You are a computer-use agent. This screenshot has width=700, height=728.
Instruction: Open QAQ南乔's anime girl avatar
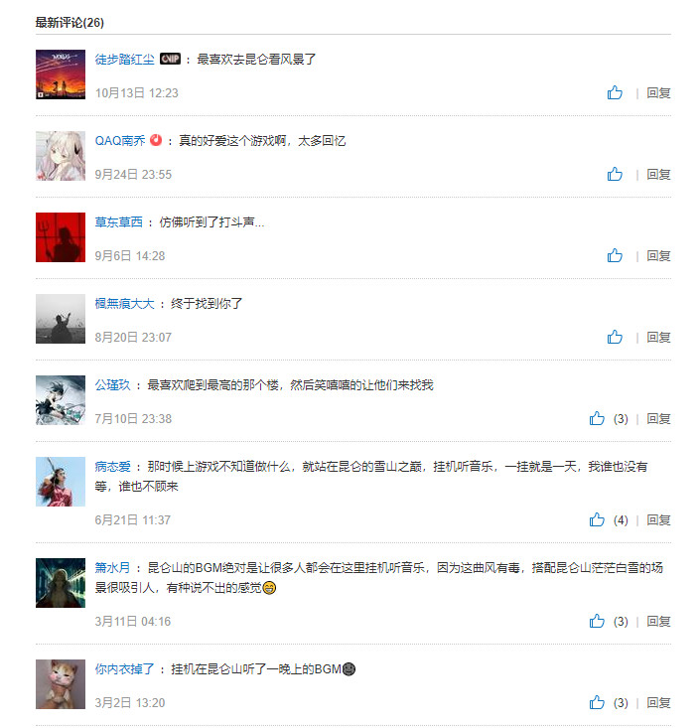click(61, 156)
